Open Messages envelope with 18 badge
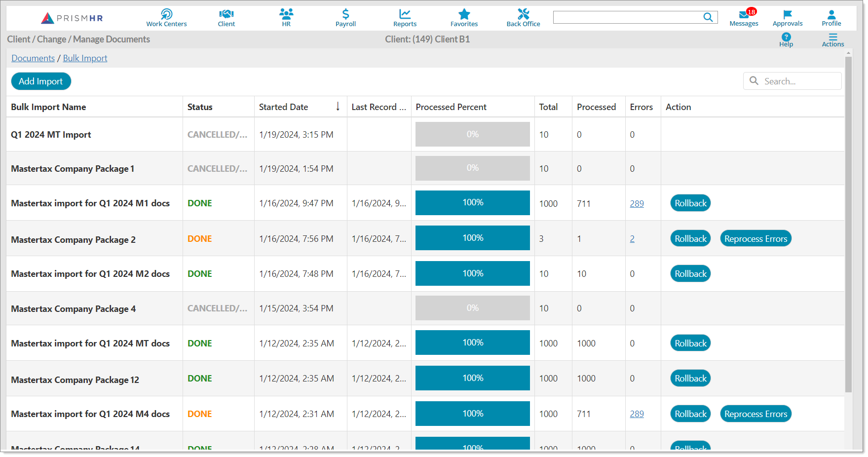Viewport: 868px width, 457px height. 744,18
